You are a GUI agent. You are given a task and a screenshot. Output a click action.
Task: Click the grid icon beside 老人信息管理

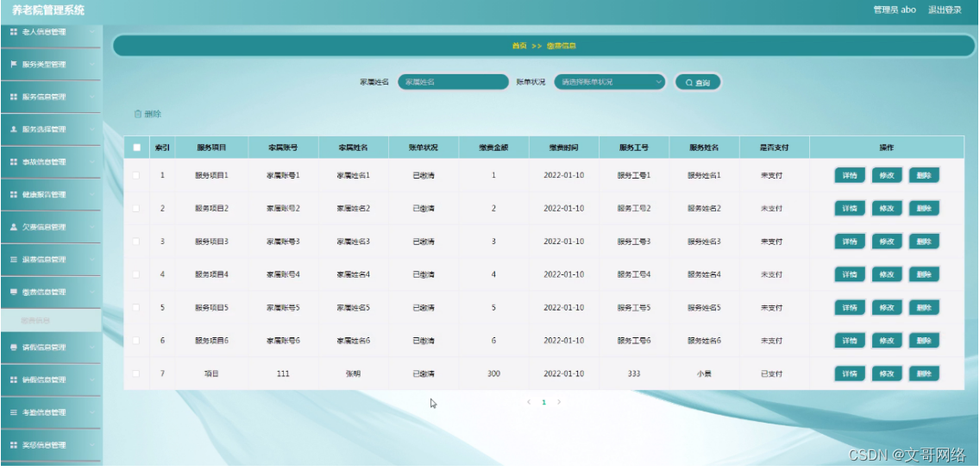(14, 32)
